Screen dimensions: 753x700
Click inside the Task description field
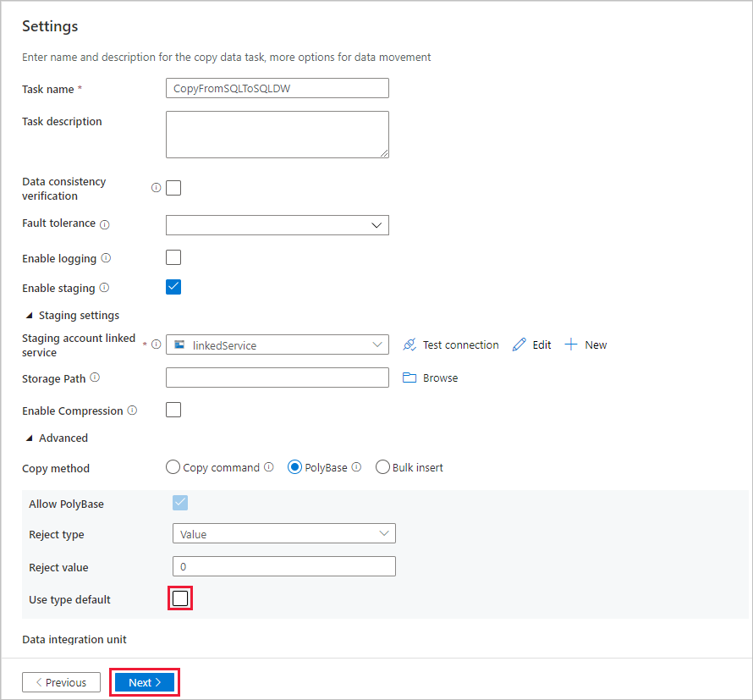pos(277,134)
